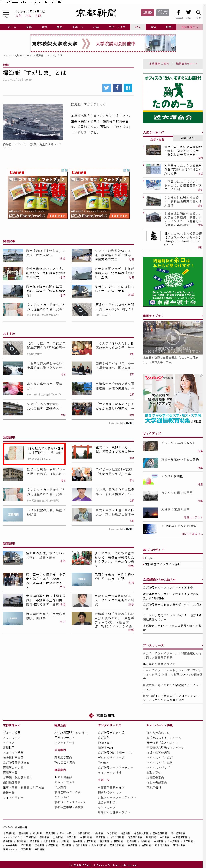Open the hamburger menu icon
The image size is (206, 868).
tap(6, 13)
